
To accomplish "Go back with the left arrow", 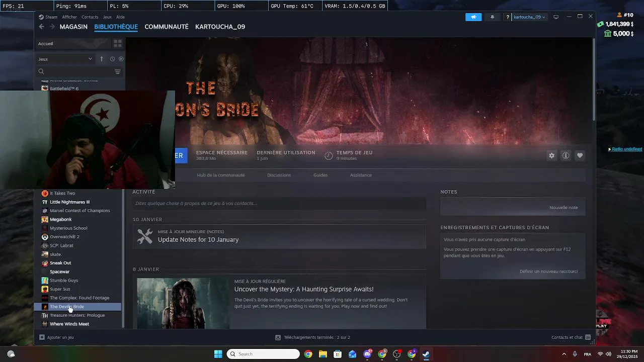I will tap(42, 27).
